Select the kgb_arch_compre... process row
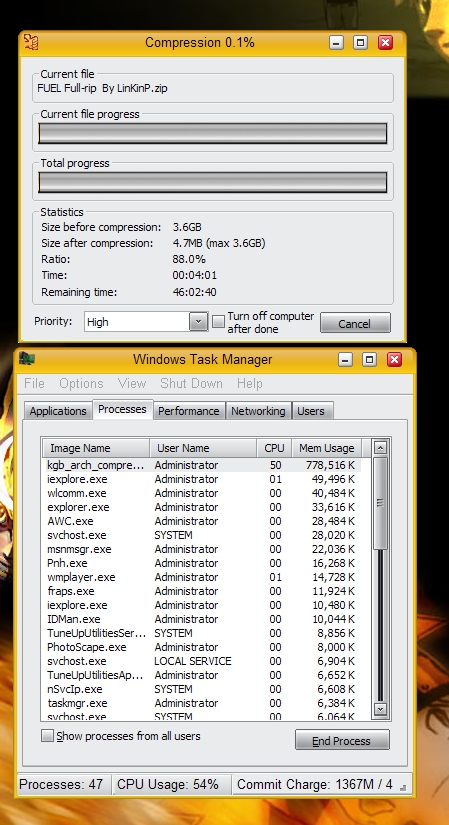Screen dimensions: 449x825 [x=202, y=465]
